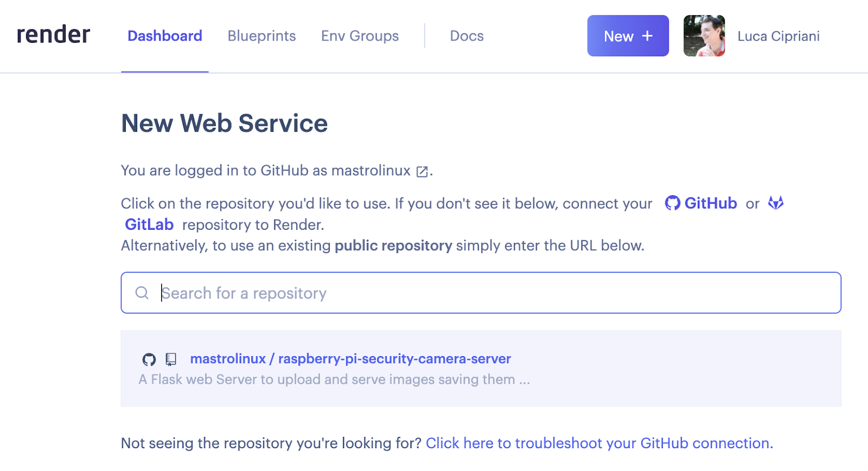Focus the Search for a repository field
The width and height of the screenshot is (868, 471).
coord(488,293)
